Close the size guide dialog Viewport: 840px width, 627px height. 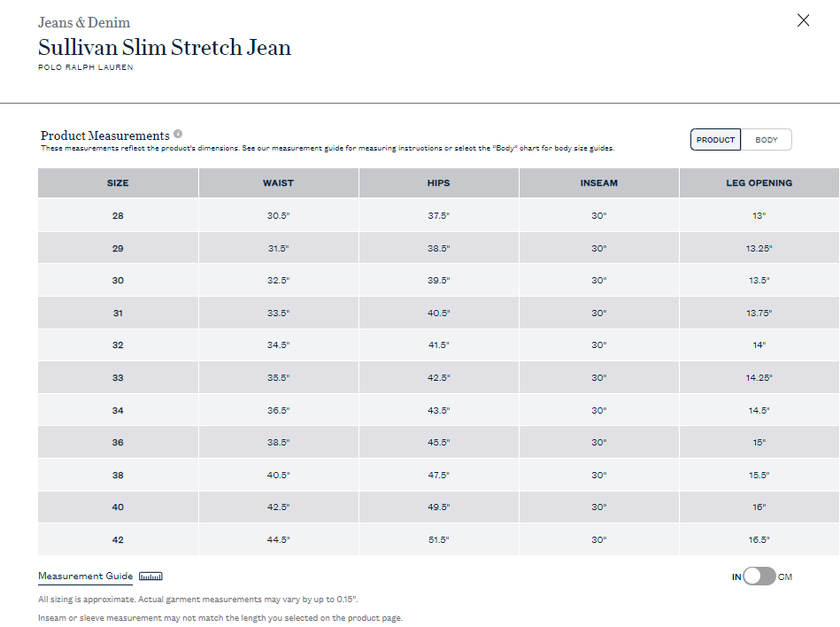803,20
